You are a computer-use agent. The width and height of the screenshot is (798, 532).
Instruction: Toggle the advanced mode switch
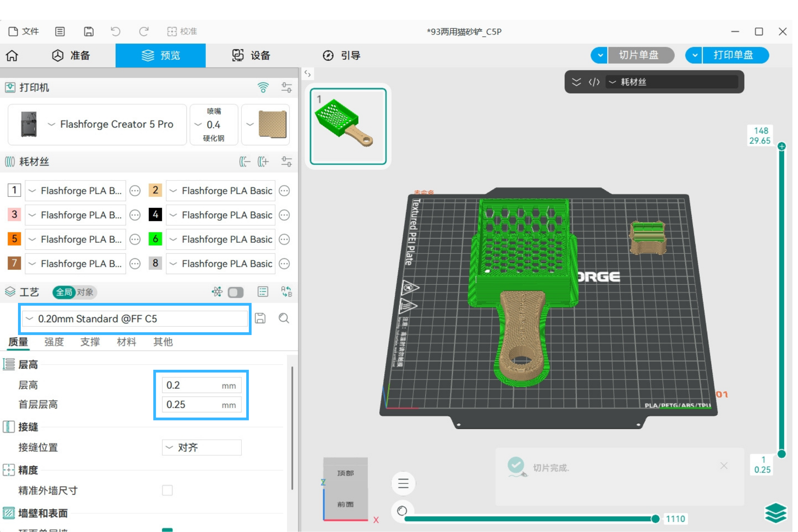(236, 292)
